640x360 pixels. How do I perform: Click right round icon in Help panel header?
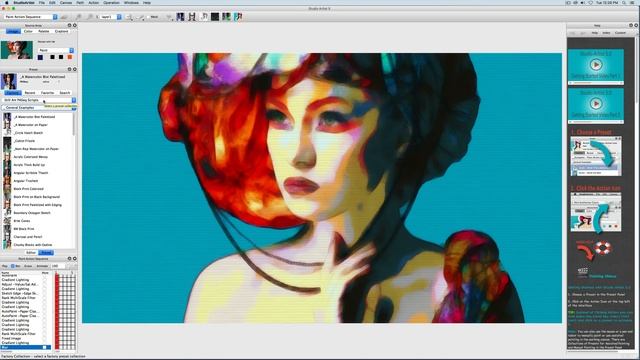point(636,25)
